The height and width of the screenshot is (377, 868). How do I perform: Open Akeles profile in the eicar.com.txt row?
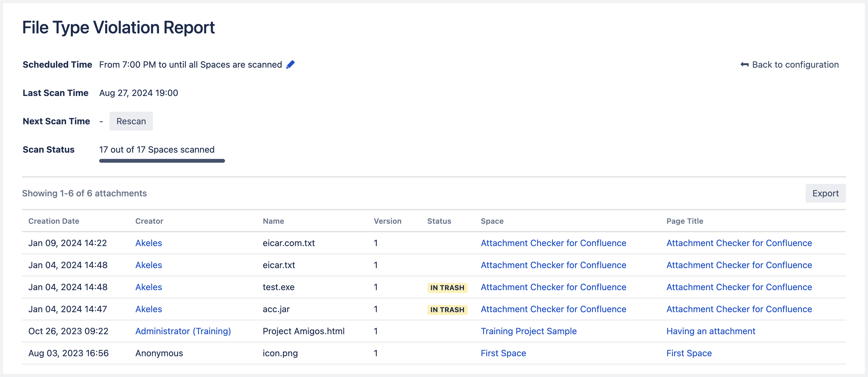(149, 243)
